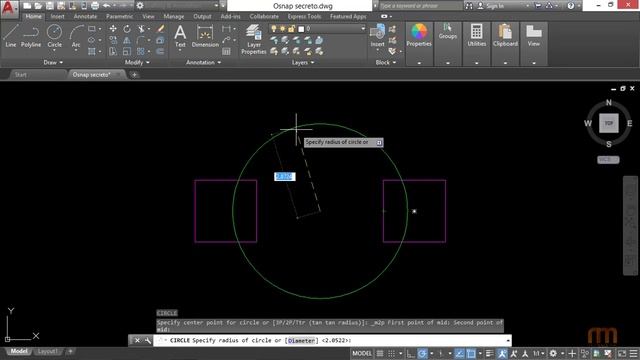Select the Polyline tool
This screenshot has width=640, height=360.
click(31, 36)
